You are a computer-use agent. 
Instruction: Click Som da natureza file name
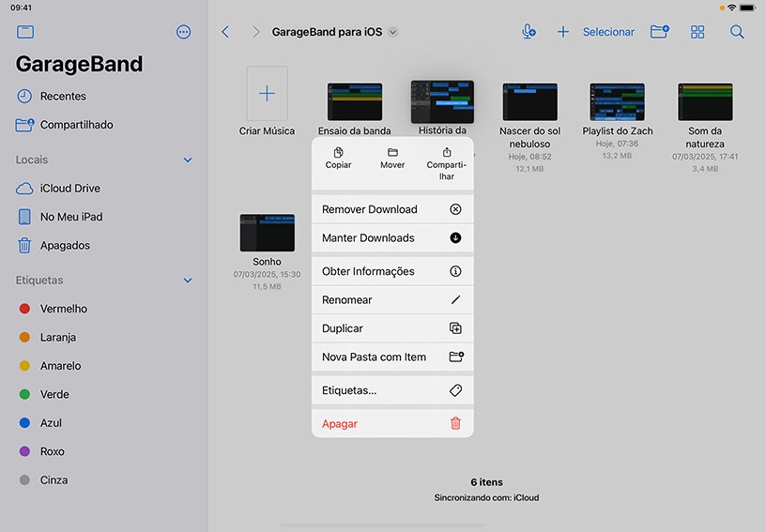705,138
